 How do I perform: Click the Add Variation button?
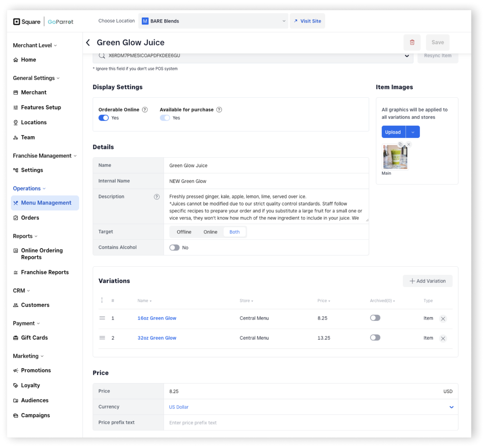[427, 281]
